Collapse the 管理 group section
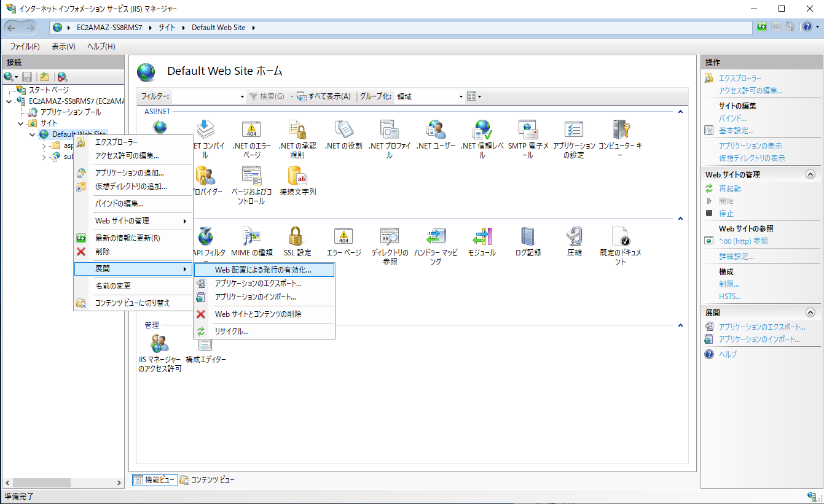 [680, 325]
